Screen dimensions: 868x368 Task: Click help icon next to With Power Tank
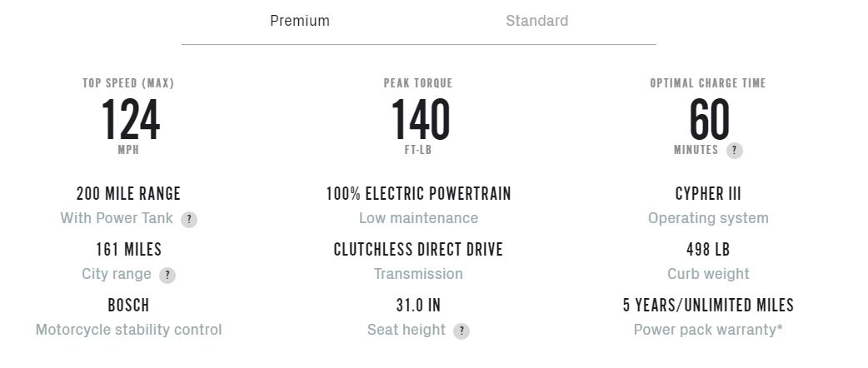click(189, 220)
